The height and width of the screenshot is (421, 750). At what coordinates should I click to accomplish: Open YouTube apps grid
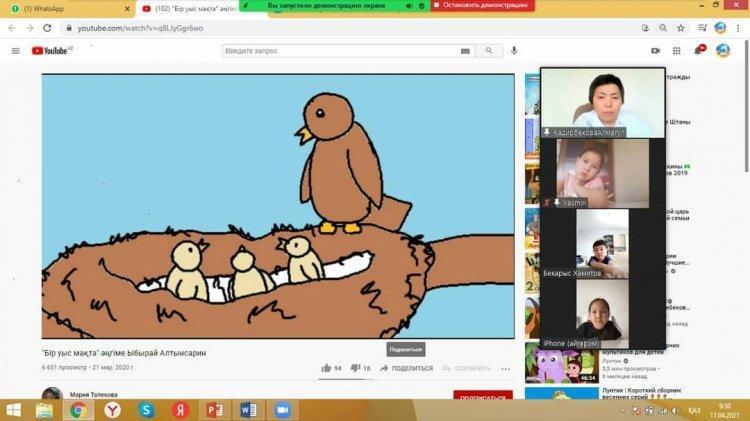click(676, 51)
